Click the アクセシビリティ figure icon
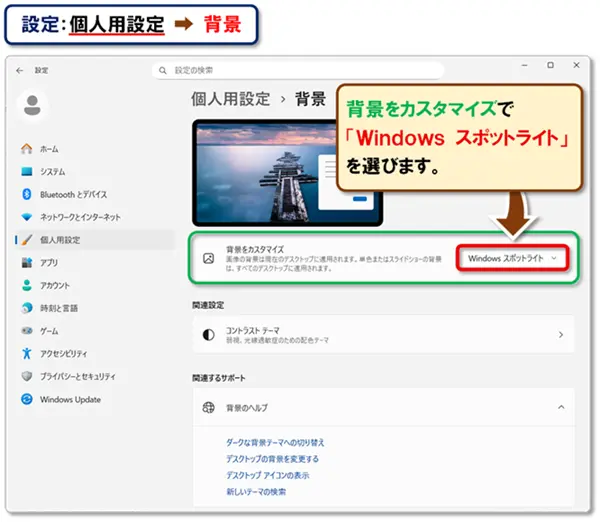Image resolution: width=600 pixels, height=522 pixels. click(x=27, y=354)
